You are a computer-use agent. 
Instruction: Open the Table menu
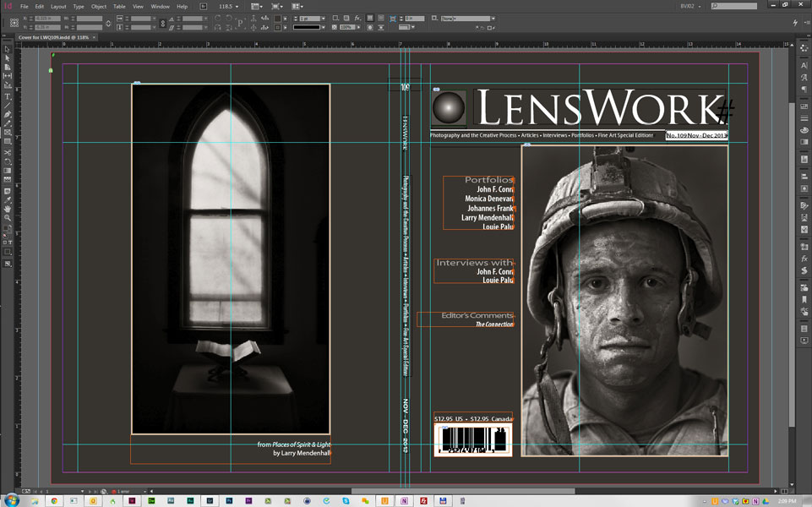tap(119, 6)
